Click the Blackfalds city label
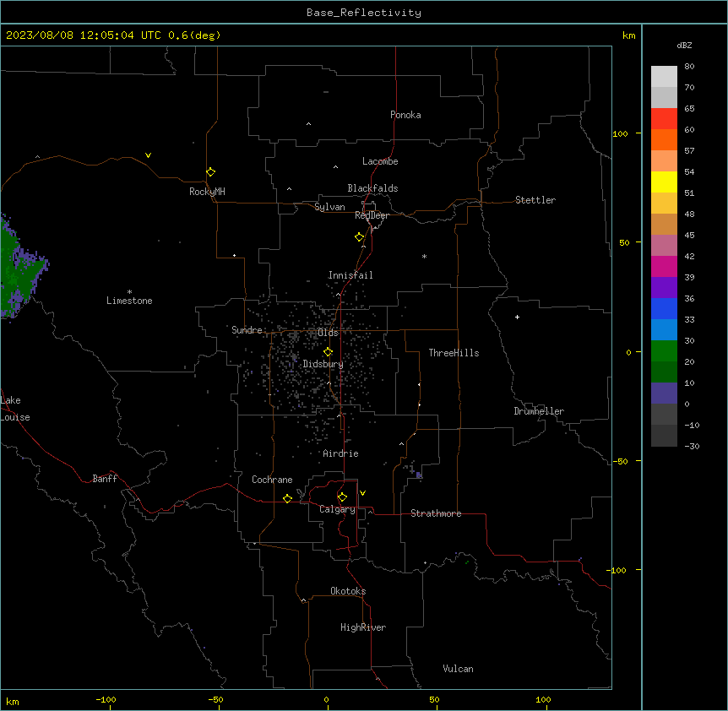Image resolution: width=728 pixels, height=711 pixels. (x=372, y=188)
